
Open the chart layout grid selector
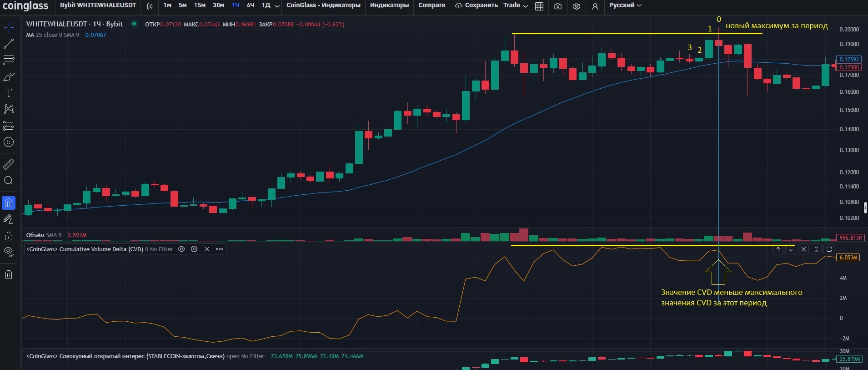tap(539, 6)
